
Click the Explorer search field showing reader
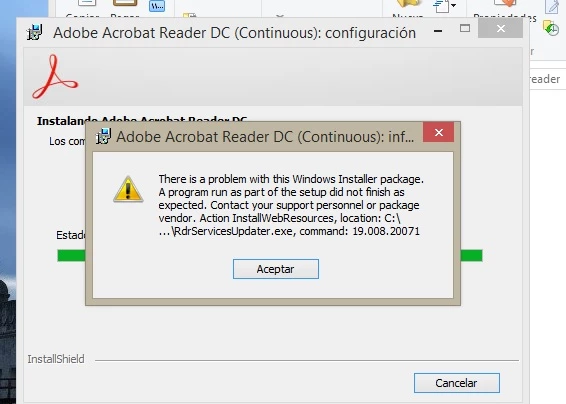coord(547,79)
